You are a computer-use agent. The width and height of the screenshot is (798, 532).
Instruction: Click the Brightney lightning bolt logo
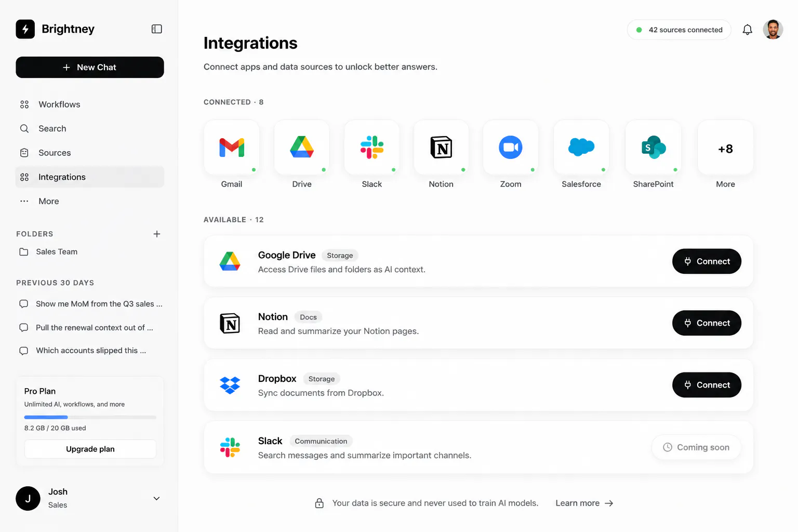[x=25, y=29]
